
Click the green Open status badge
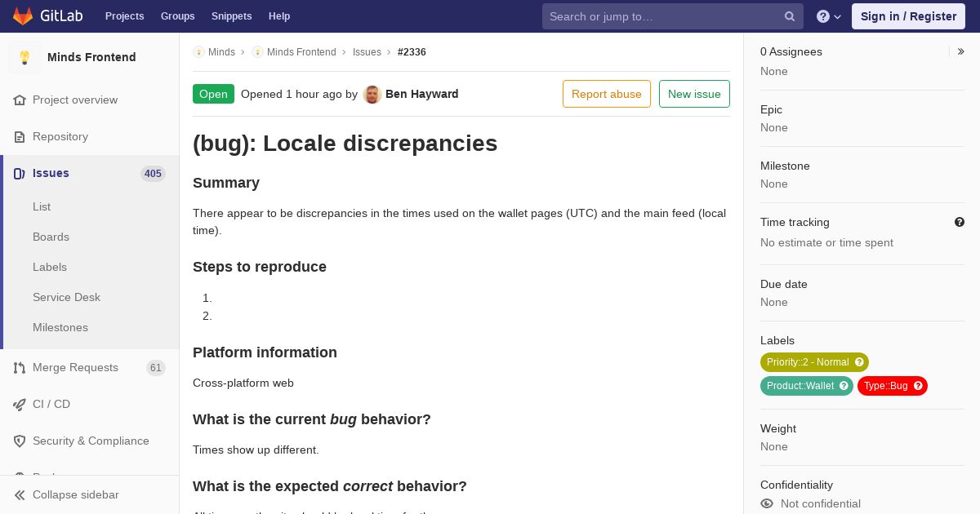click(213, 94)
